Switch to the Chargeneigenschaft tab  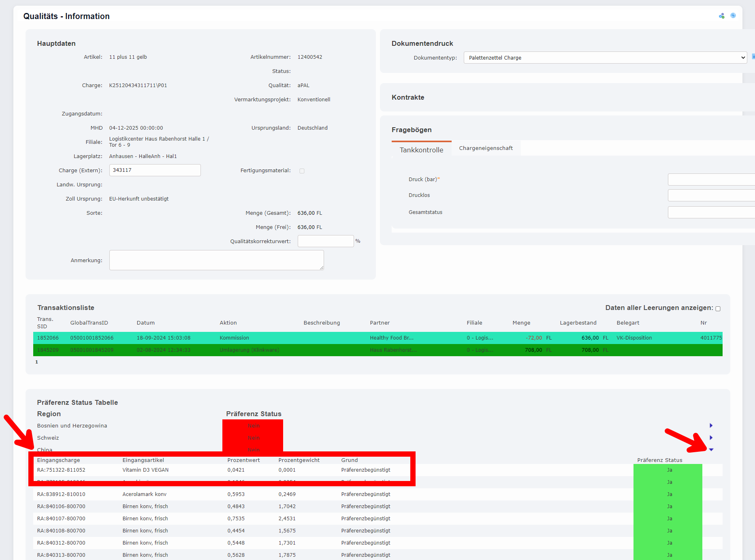[x=486, y=148]
